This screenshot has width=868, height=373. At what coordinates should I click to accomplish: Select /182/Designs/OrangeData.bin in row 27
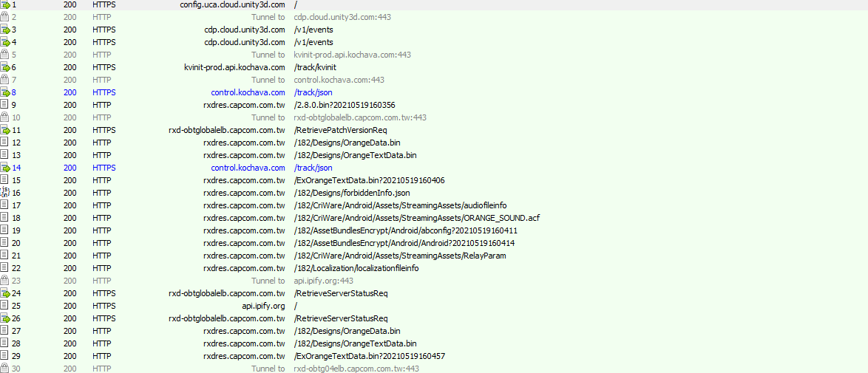tap(347, 331)
